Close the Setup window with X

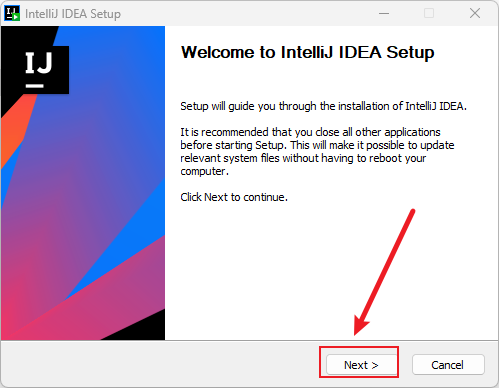pyautogui.click(x=475, y=13)
